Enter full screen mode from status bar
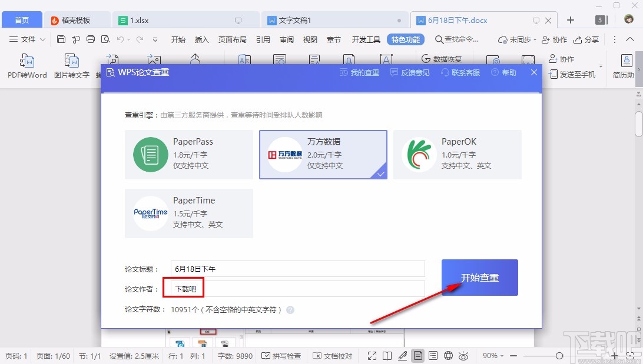The width and height of the screenshot is (643, 364). click(372, 356)
